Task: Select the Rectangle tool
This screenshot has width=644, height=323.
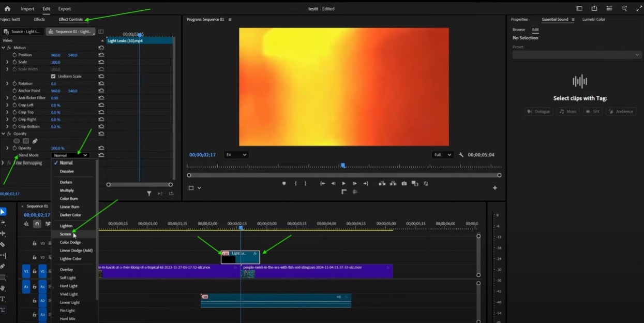Action: pos(3,277)
